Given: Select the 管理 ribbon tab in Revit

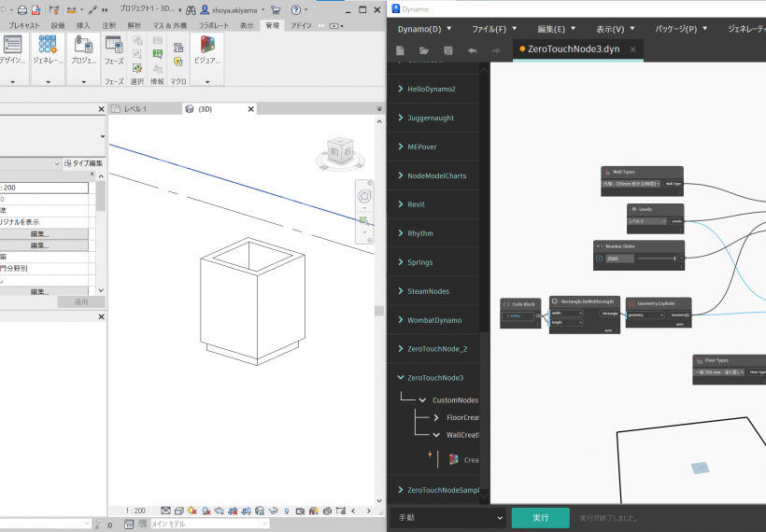Looking at the screenshot, I should point(272,26).
